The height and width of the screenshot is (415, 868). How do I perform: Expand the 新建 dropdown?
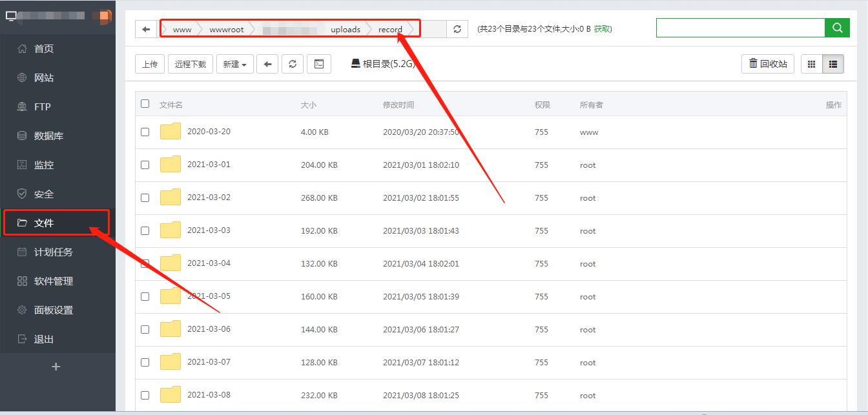click(x=234, y=64)
